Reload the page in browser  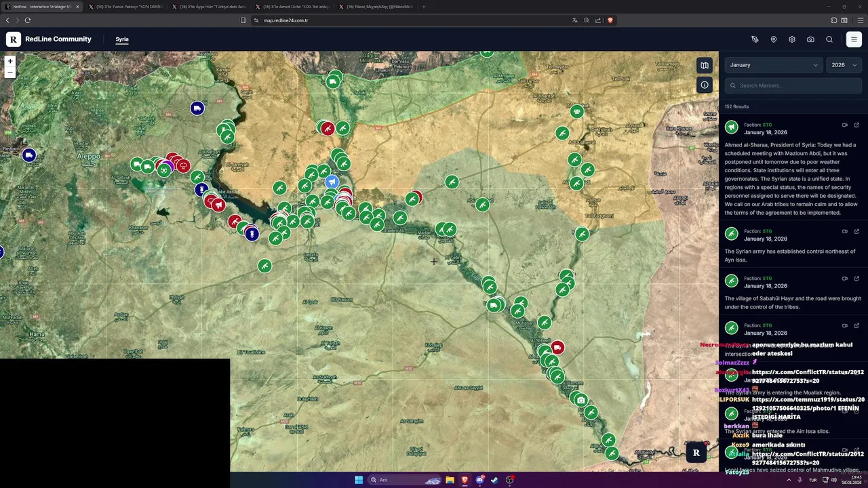(28, 20)
